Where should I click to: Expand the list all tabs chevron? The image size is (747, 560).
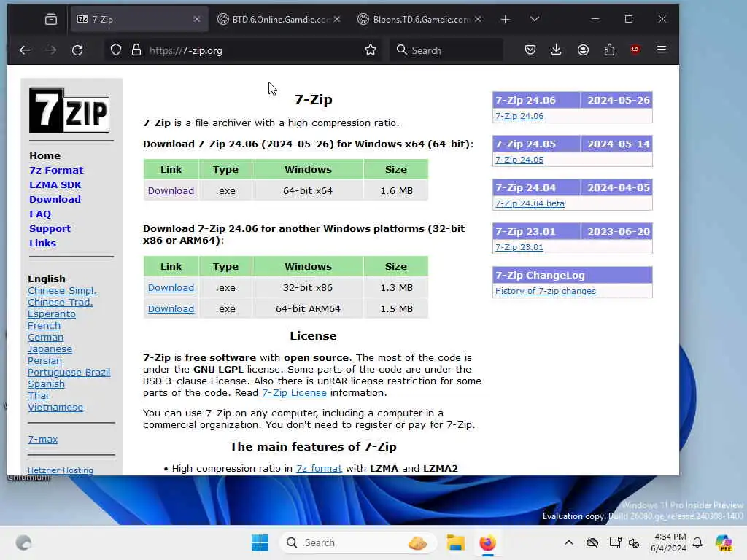click(x=535, y=19)
